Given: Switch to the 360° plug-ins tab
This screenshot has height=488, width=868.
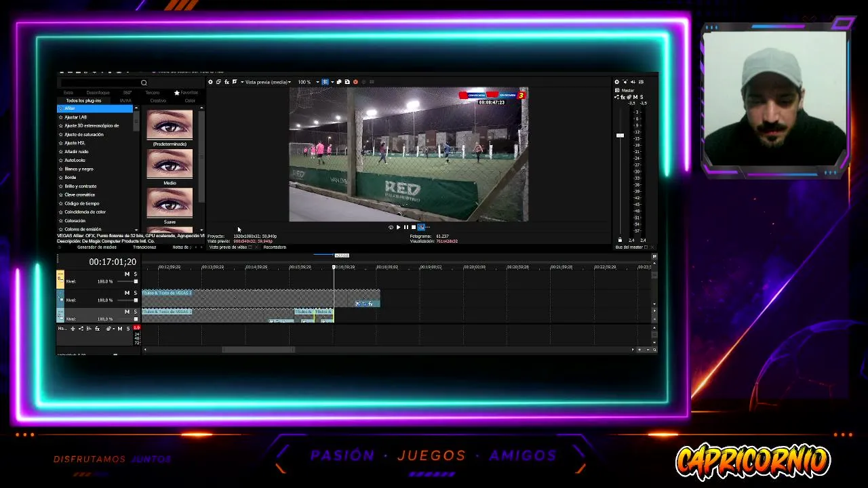Looking at the screenshot, I should [x=127, y=92].
